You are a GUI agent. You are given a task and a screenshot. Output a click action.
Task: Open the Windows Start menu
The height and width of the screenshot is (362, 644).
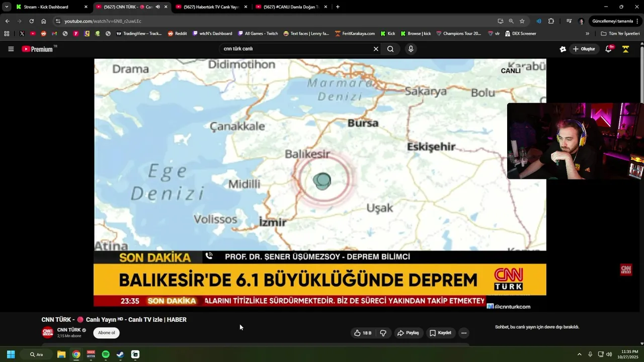(x=11, y=354)
